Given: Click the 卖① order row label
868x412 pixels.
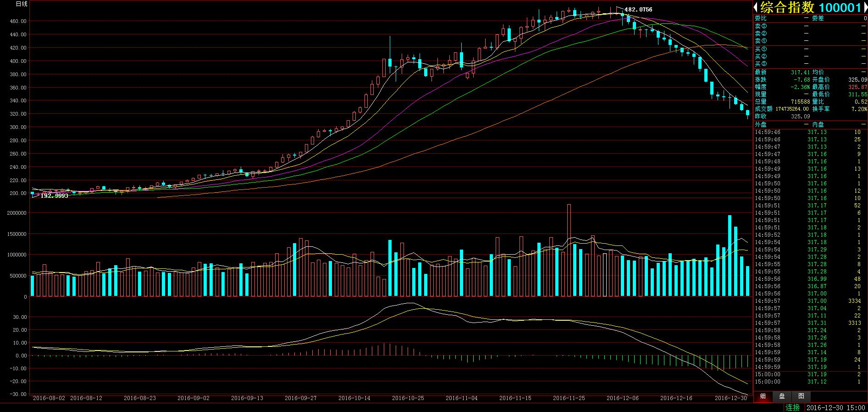Looking at the screenshot, I should pyautogui.click(x=761, y=41).
